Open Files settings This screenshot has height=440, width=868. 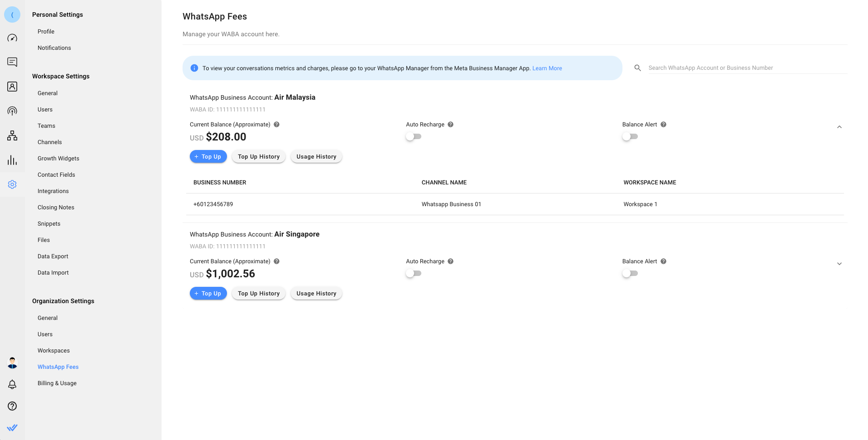pos(43,240)
